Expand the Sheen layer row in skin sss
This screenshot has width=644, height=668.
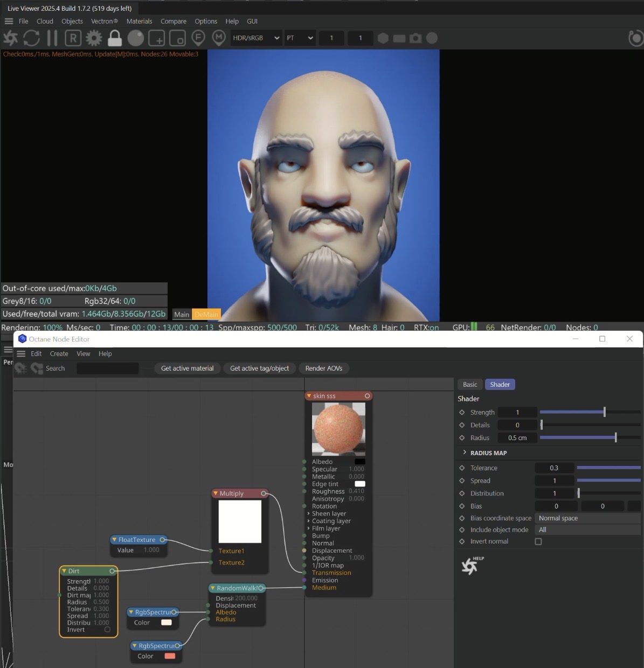pos(308,513)
